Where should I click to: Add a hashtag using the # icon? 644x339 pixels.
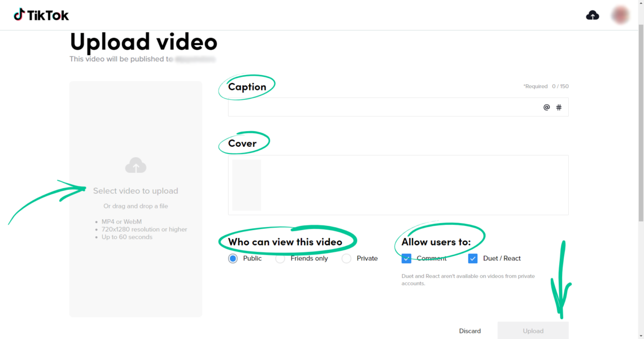(x=559, y=107)
